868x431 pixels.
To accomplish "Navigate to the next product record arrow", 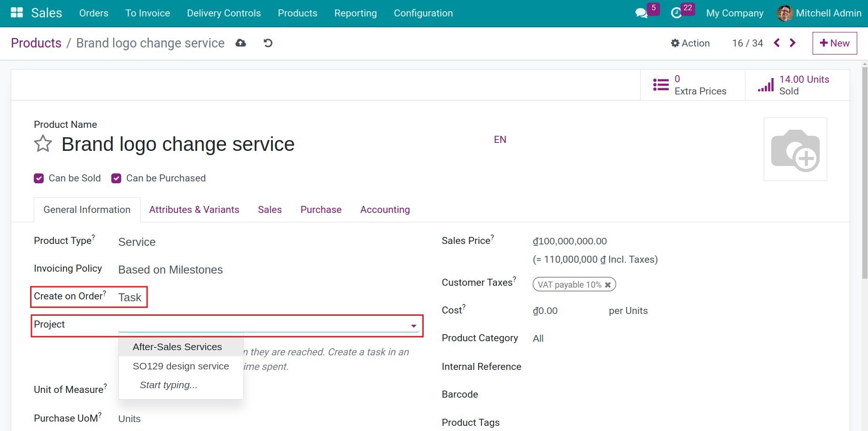I will coord(792,43).
